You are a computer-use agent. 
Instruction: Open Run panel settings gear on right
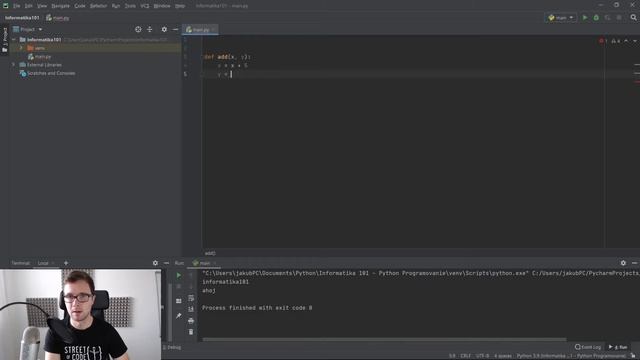point(623,263)
